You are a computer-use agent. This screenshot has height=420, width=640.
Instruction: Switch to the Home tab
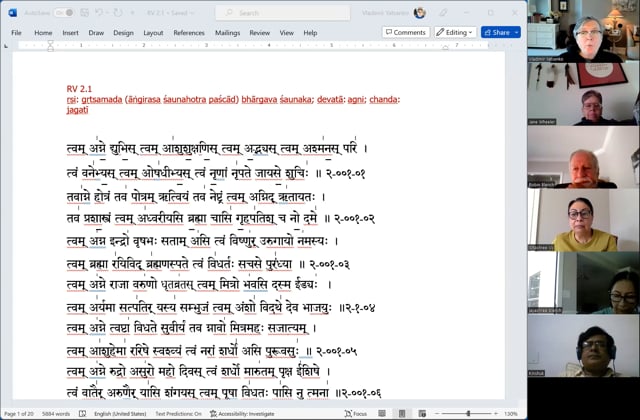pyautogui.click(x=43, y=33)
